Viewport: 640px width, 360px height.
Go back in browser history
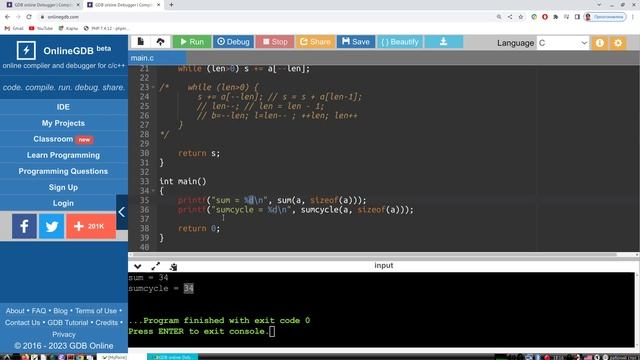[x=7, y=17]
